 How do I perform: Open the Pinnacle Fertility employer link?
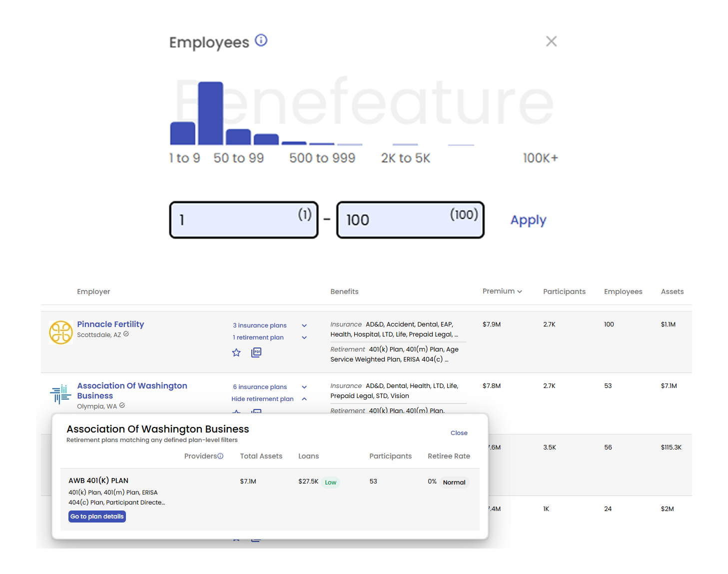[x=110, y=324]
